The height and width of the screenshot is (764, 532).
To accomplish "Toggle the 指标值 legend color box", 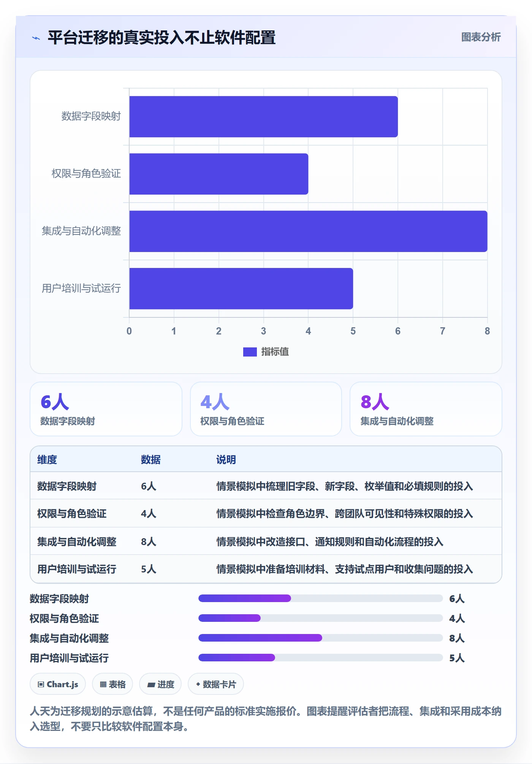I will coord(250,352).
